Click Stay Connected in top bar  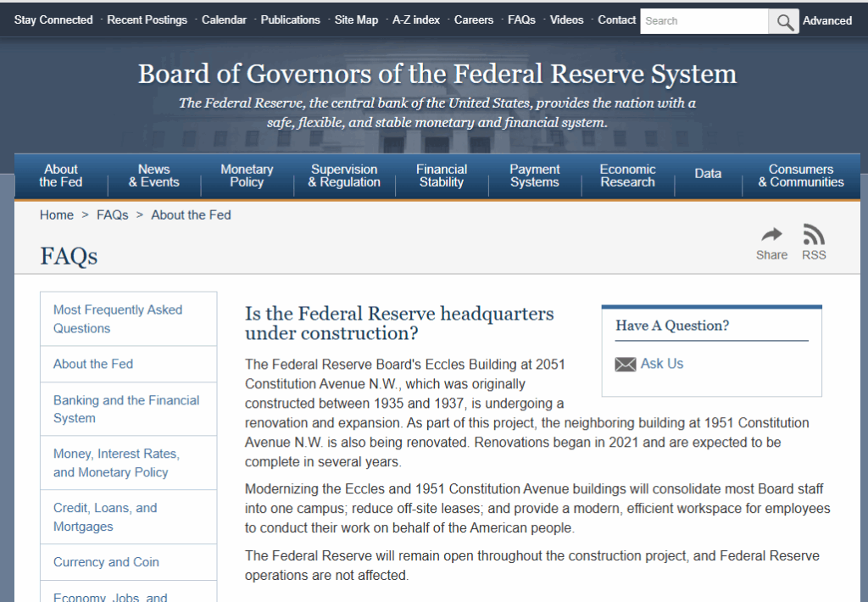click(x=53, y=20)
